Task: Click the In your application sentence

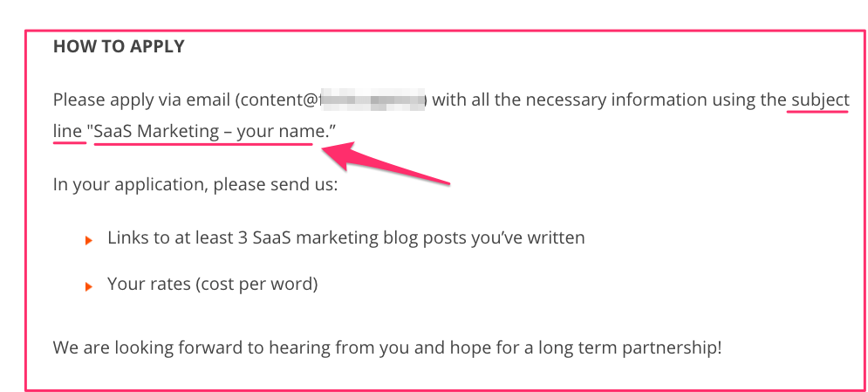Action: [x=195, y=183]
